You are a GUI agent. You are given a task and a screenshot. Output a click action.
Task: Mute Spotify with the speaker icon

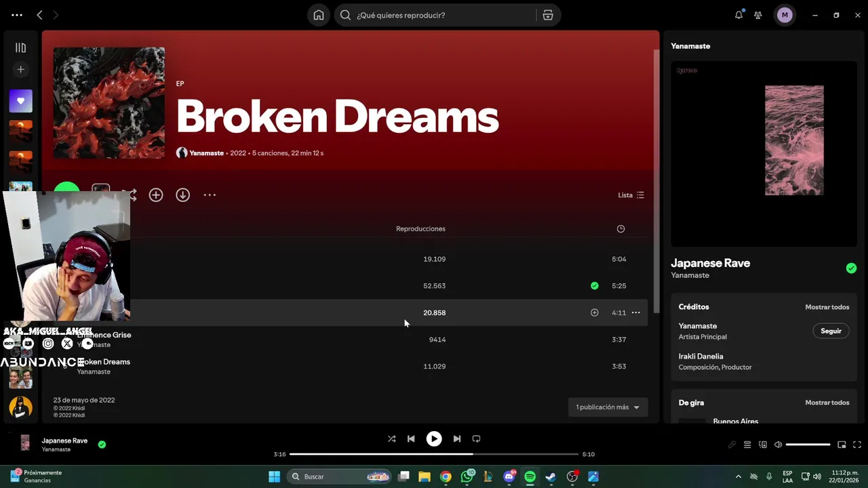pyautogui.click(x=778, y=445)
